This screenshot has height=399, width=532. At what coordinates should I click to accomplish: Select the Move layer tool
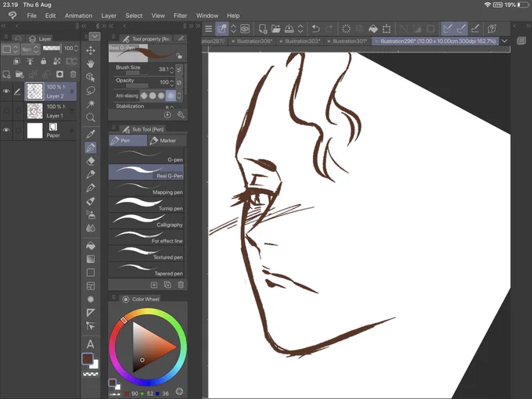click(91, 51)
